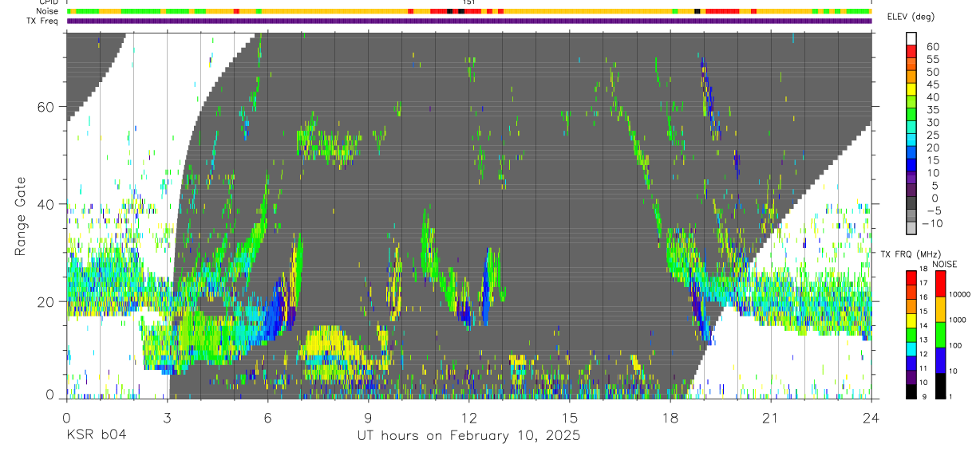980x452 pixels.
Task: Click the 60 tick label on range axis
Action: (49, 107)
